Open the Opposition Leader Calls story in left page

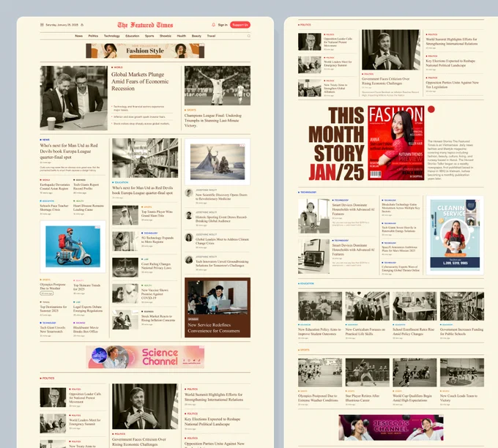click(85, 397)
